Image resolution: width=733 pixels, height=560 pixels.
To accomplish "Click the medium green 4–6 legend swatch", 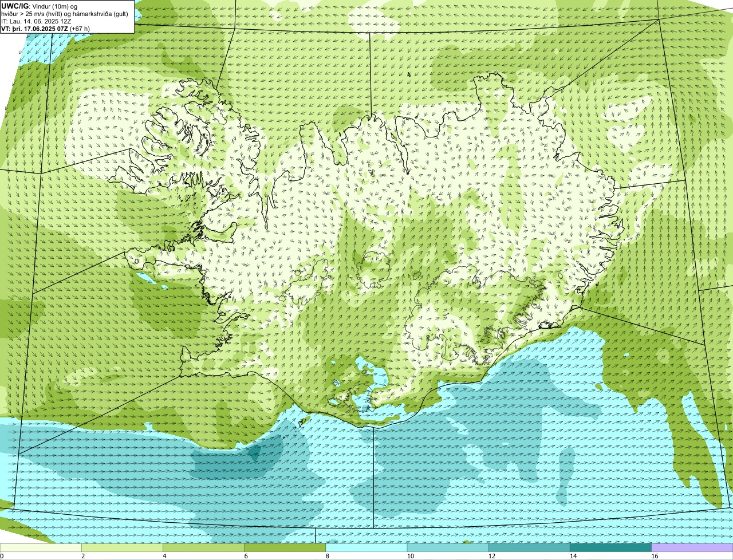I will click(204, 547).
